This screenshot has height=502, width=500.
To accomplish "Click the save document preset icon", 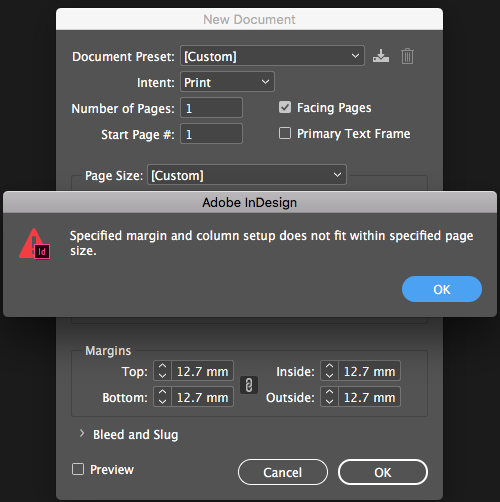I will click(x=381, y=56).
